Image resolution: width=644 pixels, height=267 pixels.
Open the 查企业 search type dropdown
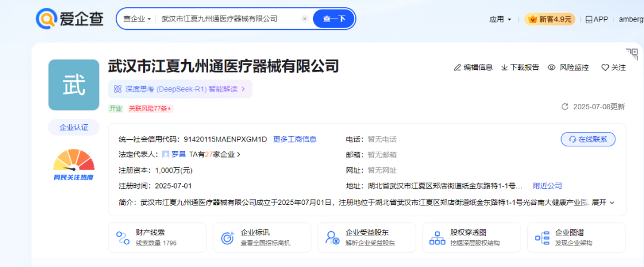click(137, 19)
